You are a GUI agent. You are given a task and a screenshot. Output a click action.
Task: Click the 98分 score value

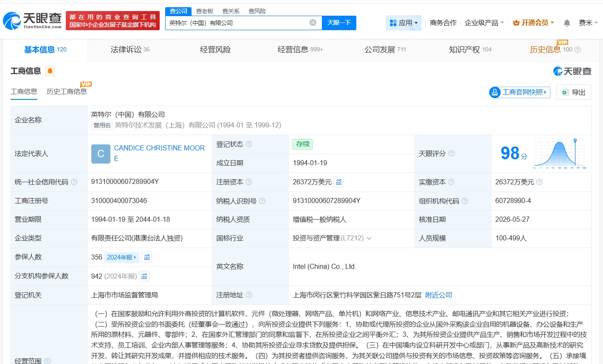(514, 153)
